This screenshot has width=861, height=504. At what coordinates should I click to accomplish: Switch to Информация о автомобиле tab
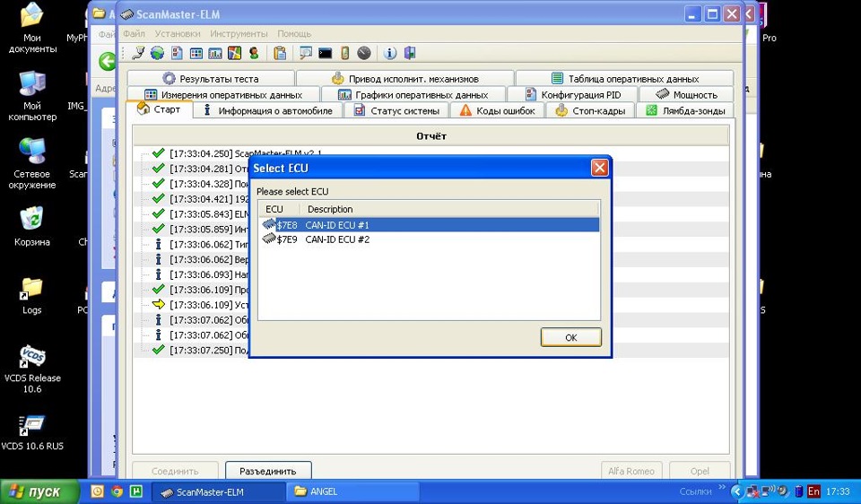tap(267, 110)
